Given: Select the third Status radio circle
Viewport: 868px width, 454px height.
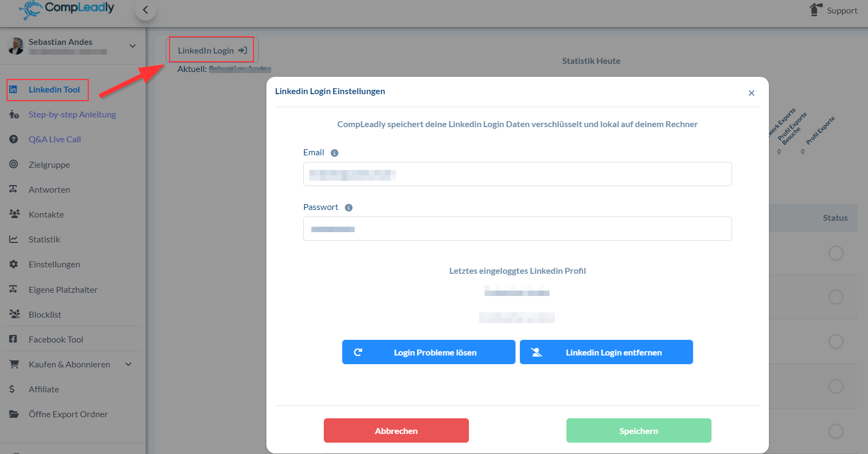Looking at the screenshot, I should [x=836, y=341].
